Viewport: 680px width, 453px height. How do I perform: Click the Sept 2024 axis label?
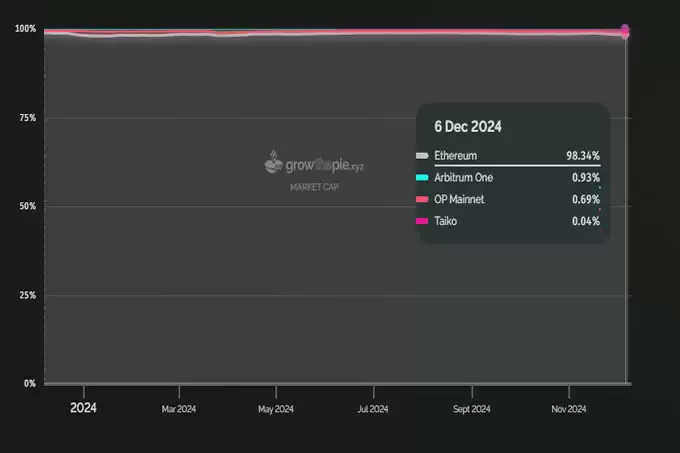tap(471, 409)
